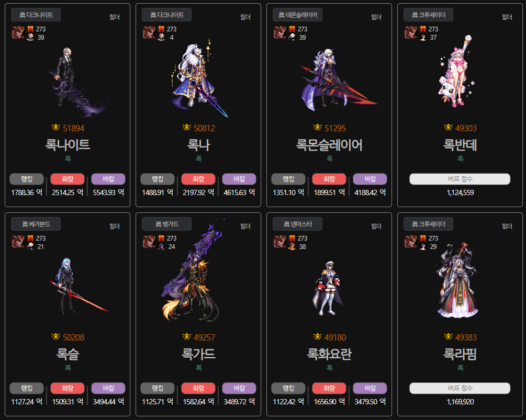
Task: Click the crown icon next to 49303
Action: (x=448, y=128)
